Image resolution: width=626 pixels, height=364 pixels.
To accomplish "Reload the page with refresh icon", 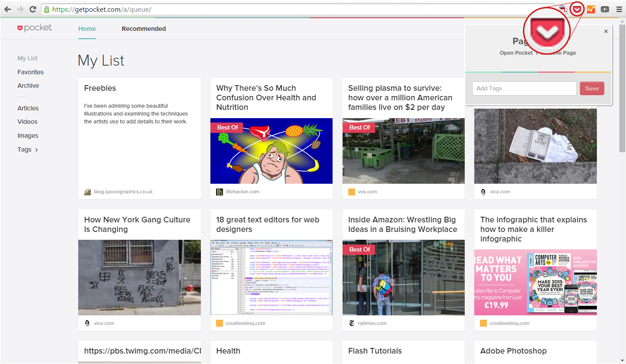I will click(33, 9).
